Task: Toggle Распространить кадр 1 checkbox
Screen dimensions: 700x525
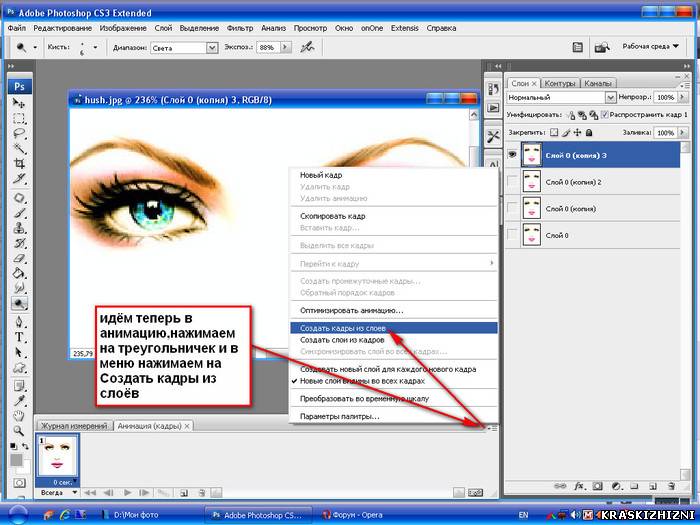Action: click(604, 115)
